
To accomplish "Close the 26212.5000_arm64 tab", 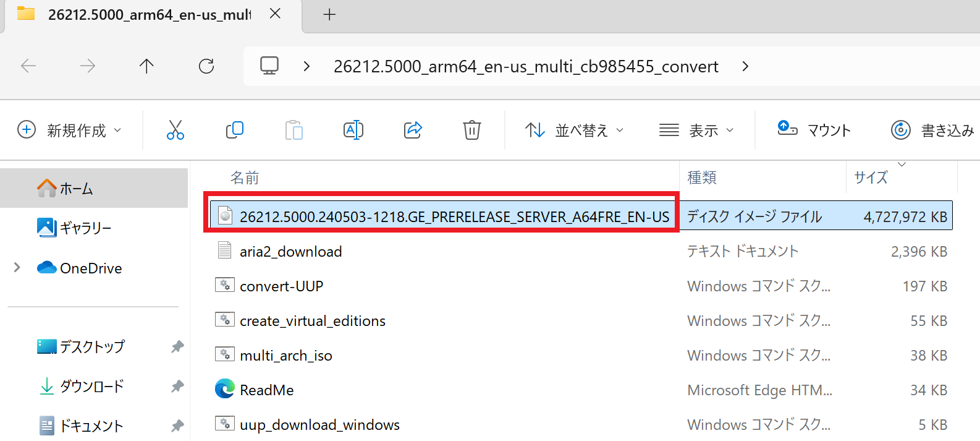I will 276,14.
